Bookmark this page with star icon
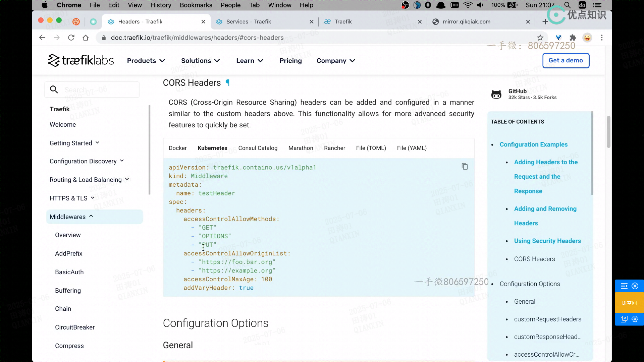The height and width of the screenshot is (362, 644). point(540,38)
